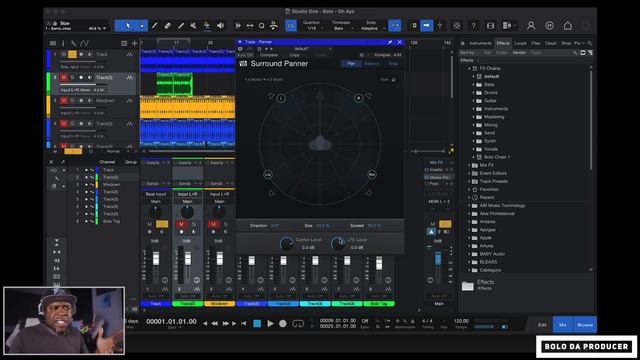640x360 pixels.
Task: Click the 4 / 4 time signature field
Action: pyautogui.click(x=427, y=321)
